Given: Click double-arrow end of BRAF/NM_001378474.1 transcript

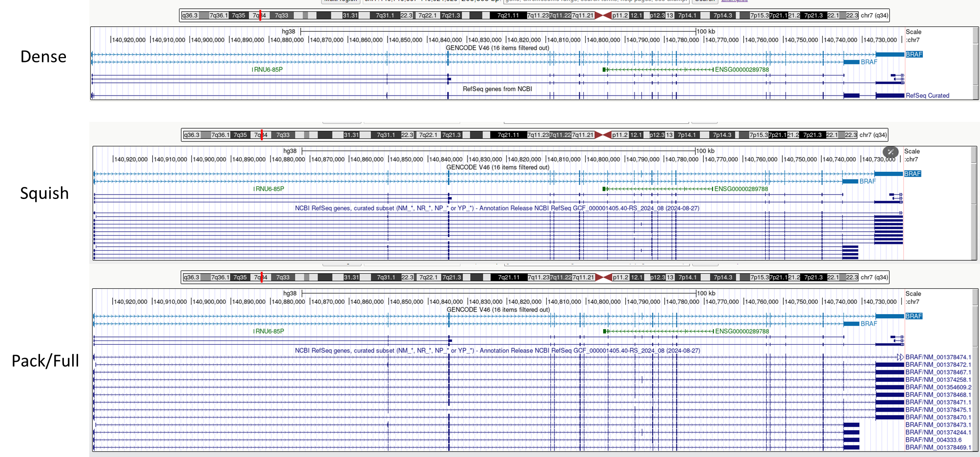Looking at the screenshot, I should click(x=900, y=358).
